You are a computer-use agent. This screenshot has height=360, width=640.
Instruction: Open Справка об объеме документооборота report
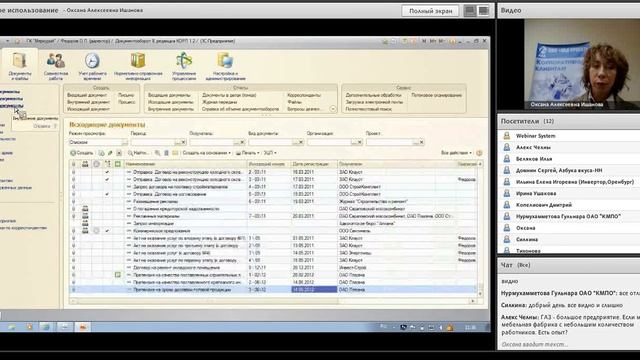pyautogui.click(x=240, y=109)
